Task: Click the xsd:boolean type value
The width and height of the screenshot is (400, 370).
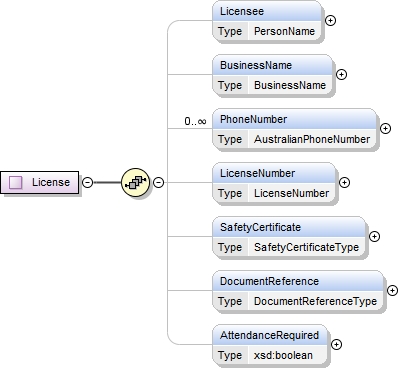Action: (x=283, y=355)
